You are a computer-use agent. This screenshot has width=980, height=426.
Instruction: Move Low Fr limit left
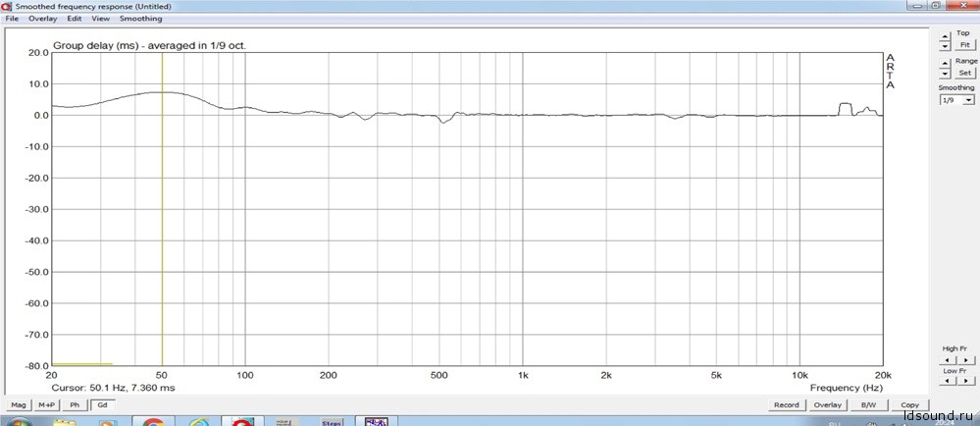(948, 381)
